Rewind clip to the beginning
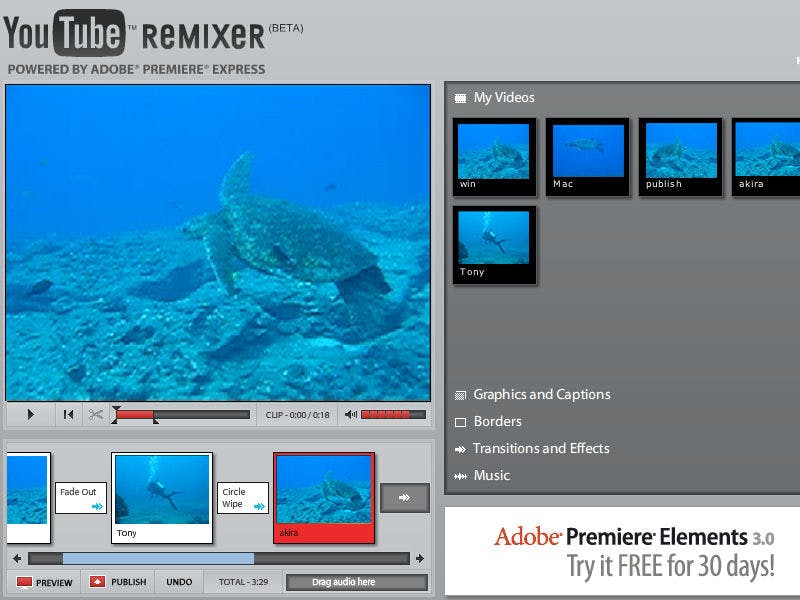The image size is (800, 600). click(x=68, y=414)
